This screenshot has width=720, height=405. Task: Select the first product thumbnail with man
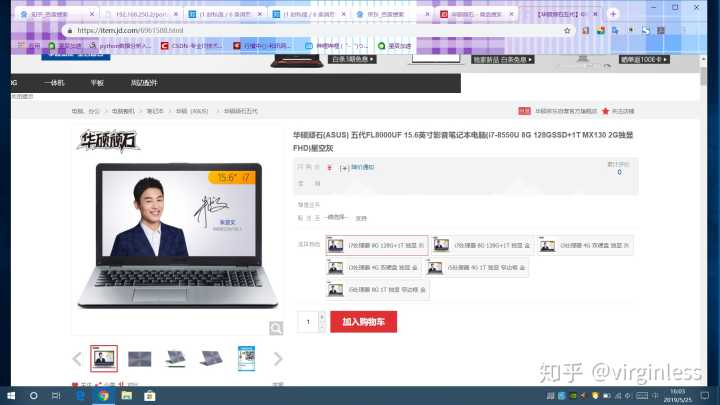tap(104, 359)
